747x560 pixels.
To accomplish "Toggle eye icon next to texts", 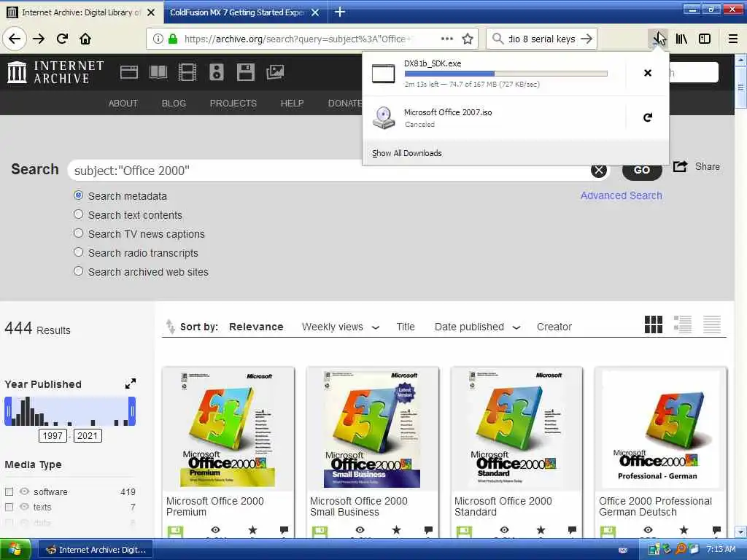I will 24,507.
